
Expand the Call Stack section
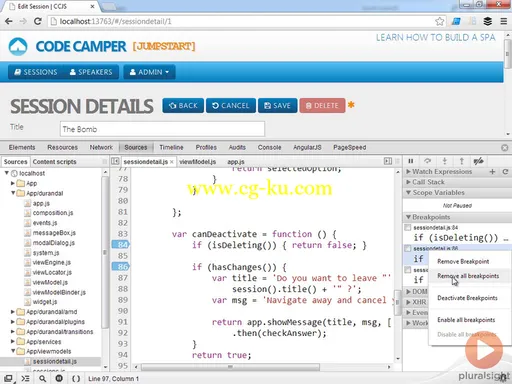428,182
